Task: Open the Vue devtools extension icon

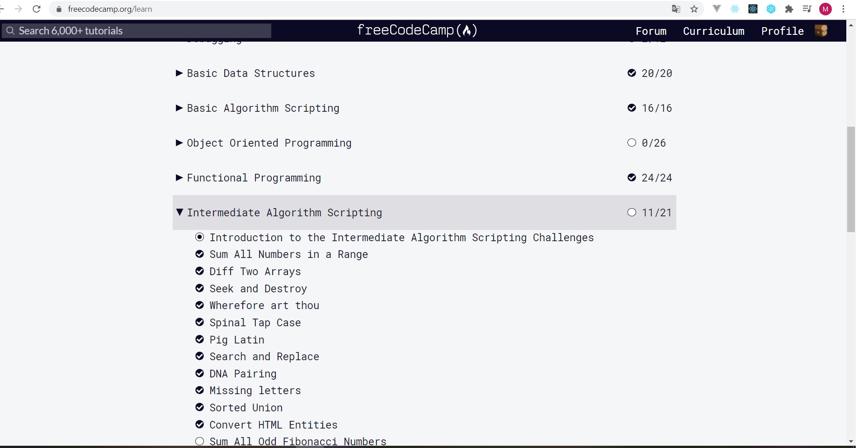Action: (x=717, y=9)
